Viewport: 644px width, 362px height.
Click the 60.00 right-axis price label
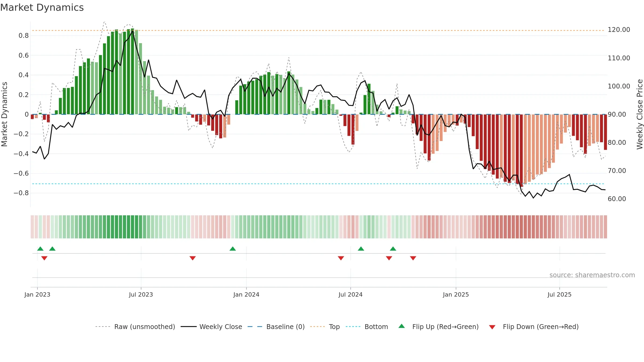pos(617,199)
